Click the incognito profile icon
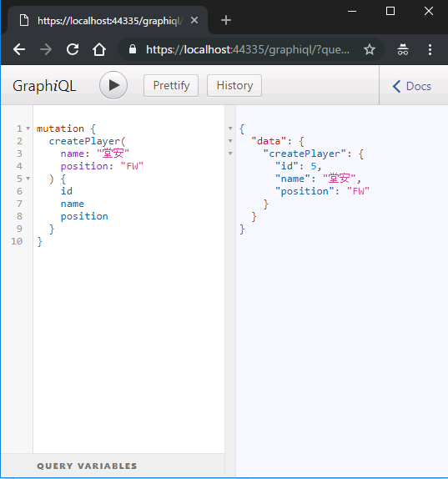This screenshot has width=448, height=479. (x=403, y=49)
